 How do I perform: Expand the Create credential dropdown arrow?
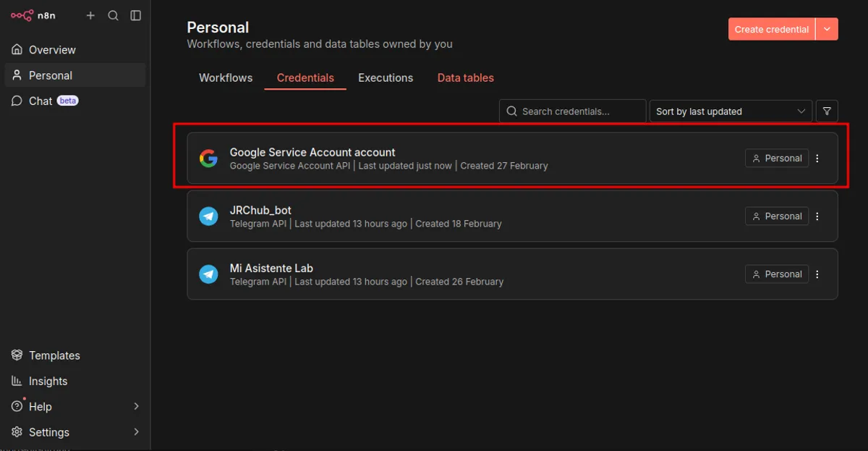[x=827, y=29]
